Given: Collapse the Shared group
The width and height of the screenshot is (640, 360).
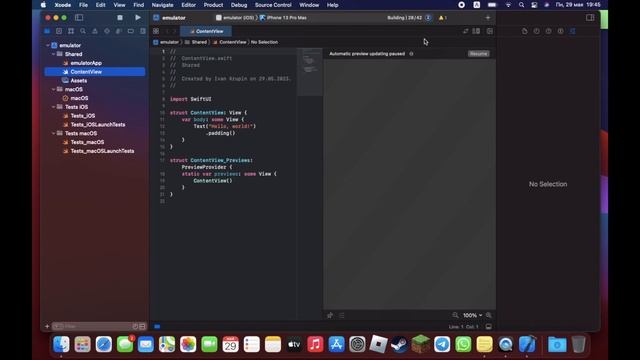Looking at the screenshot, I should tap(53, 54).
